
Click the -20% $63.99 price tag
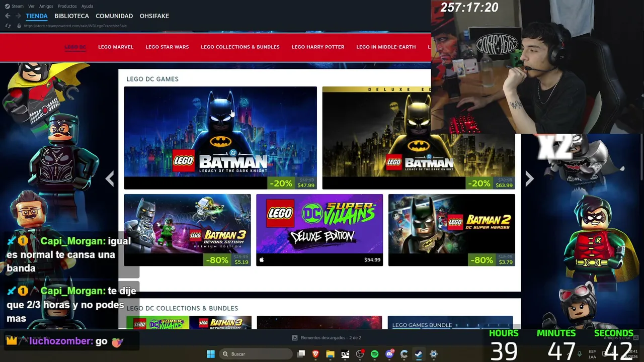coord(491,184)
